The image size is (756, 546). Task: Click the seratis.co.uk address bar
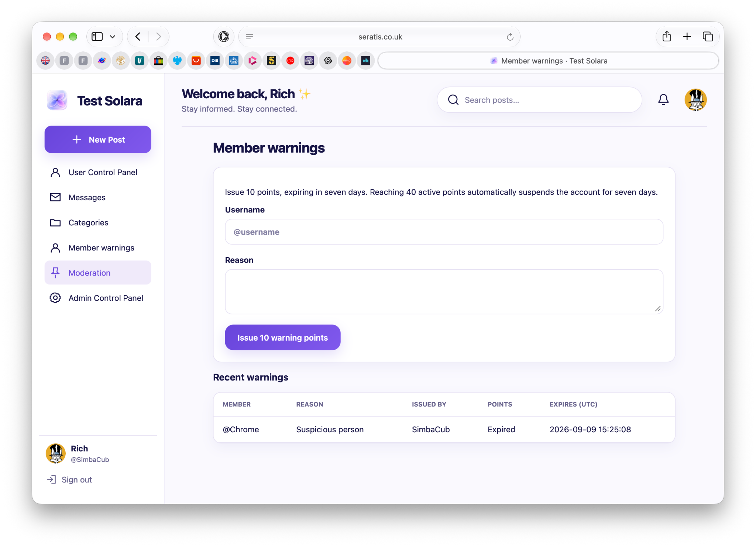(380, 37)
